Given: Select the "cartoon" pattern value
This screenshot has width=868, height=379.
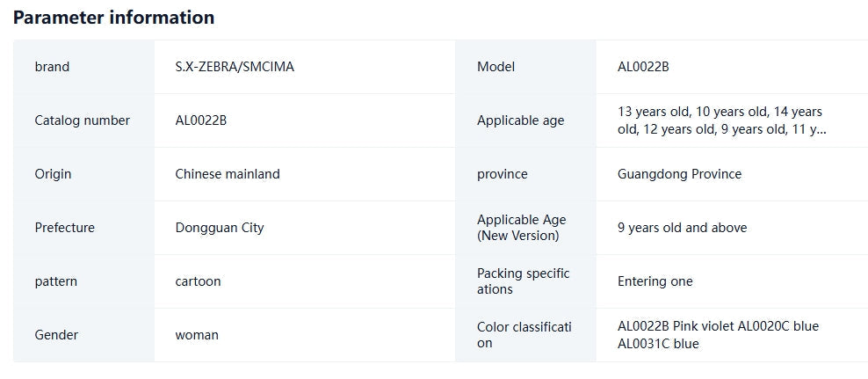Looking at the screenshot, I should tap(198, 281).
